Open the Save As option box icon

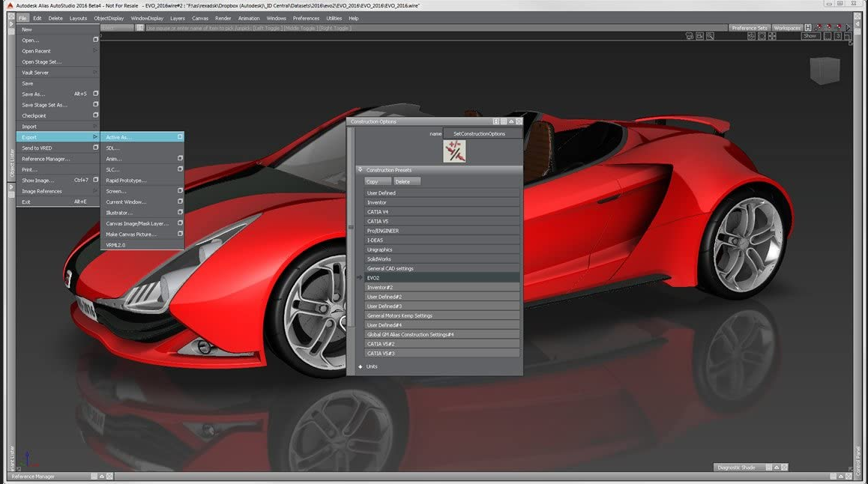tap(95, 94)
